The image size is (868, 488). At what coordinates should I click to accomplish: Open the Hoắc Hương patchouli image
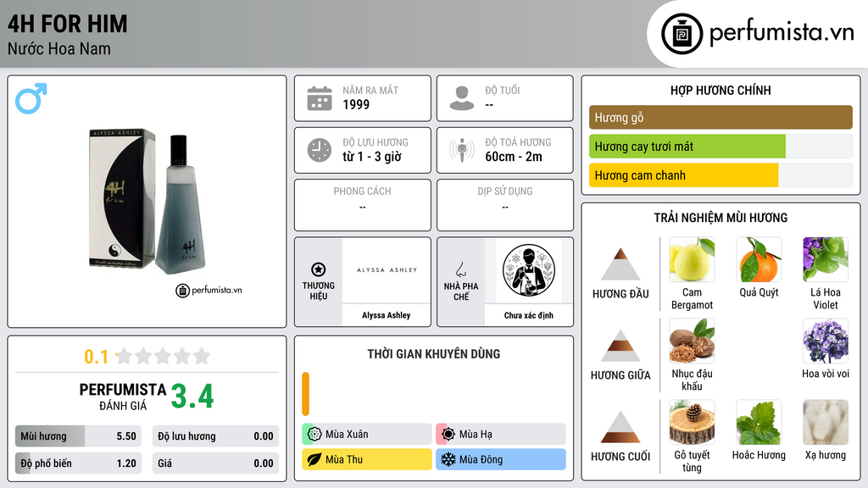[759, 422]
